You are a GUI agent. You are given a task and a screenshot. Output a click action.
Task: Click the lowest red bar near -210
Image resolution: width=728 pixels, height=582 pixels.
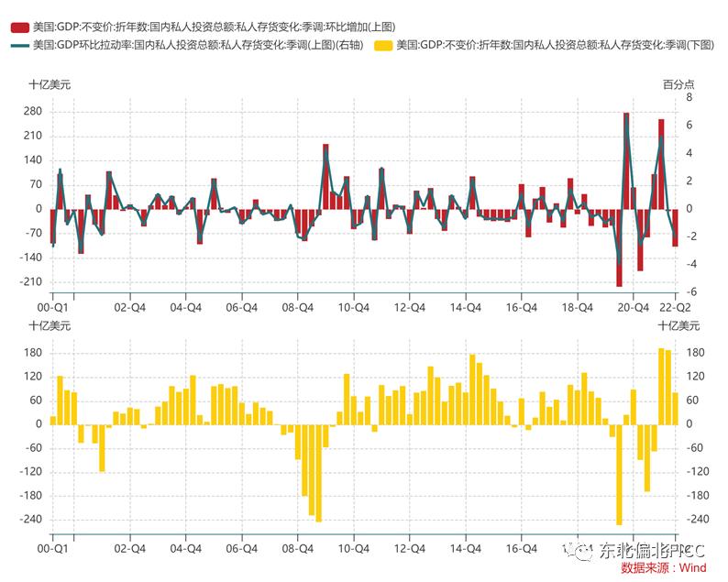click(x=620, y=247)
